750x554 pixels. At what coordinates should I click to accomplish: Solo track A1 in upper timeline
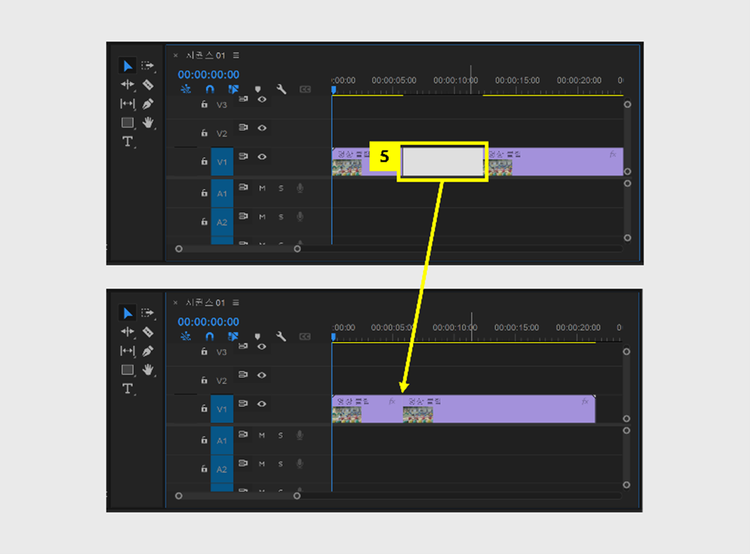[x=281, y=188]
